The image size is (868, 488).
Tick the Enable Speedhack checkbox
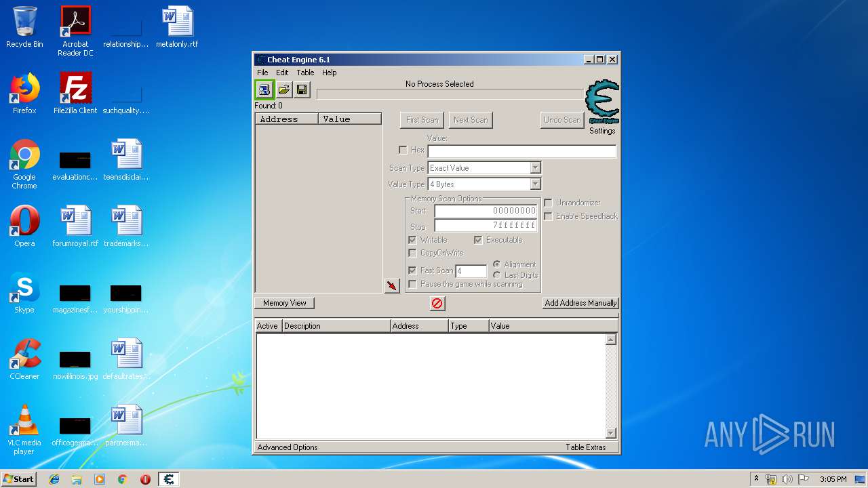pos(548,216)
